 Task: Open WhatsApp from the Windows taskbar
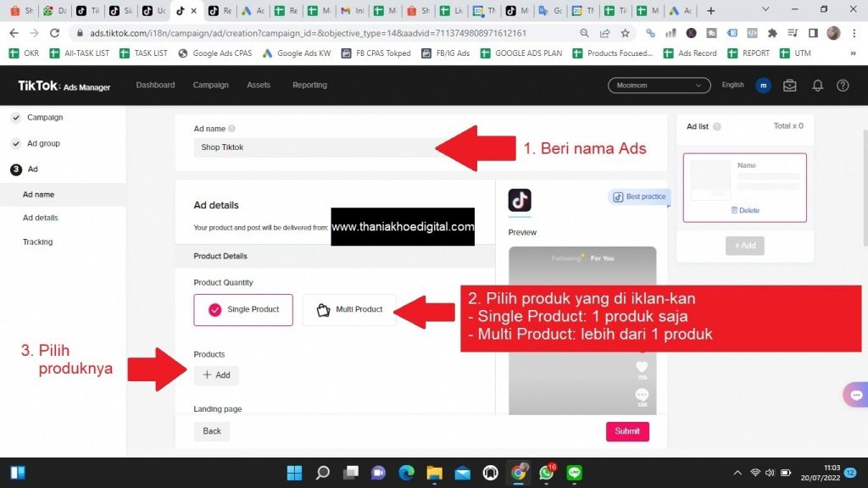point(546,473)
